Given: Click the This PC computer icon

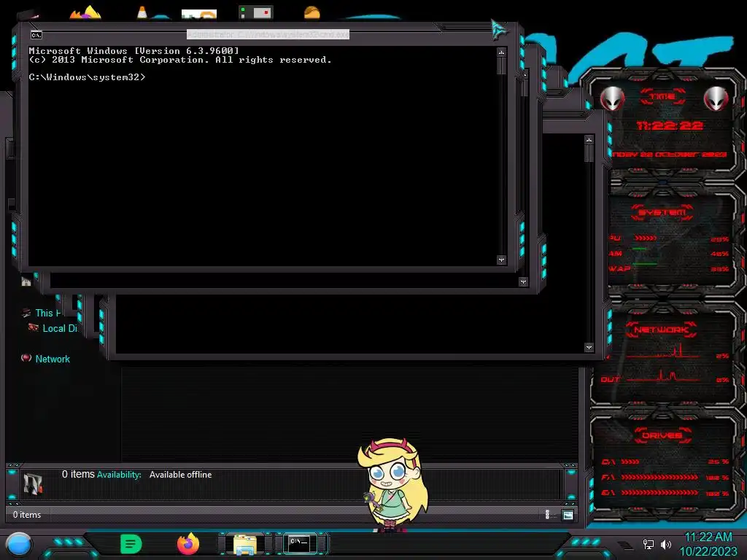Looking at the screenshot, I should point(26,313).
